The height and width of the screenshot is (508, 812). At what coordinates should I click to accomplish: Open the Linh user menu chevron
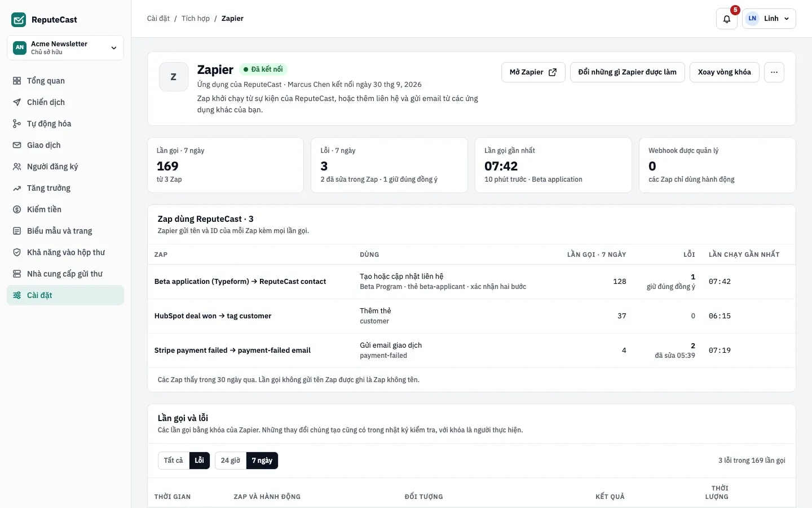pyautogui.click(x=787, y=19)
